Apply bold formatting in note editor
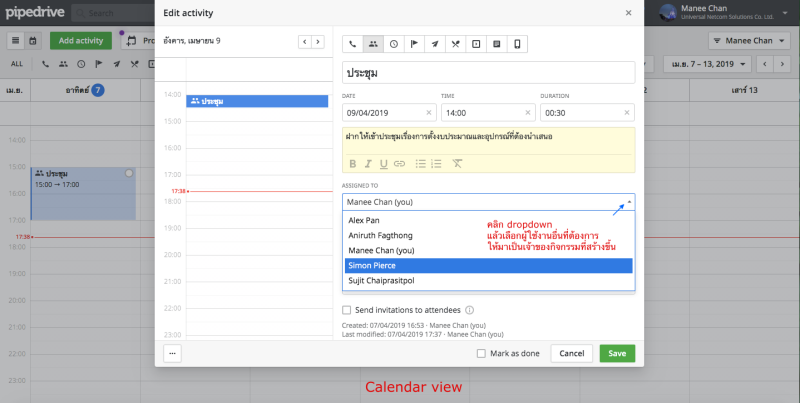Viewport: 800px width, 403px height. click(352, 164)
